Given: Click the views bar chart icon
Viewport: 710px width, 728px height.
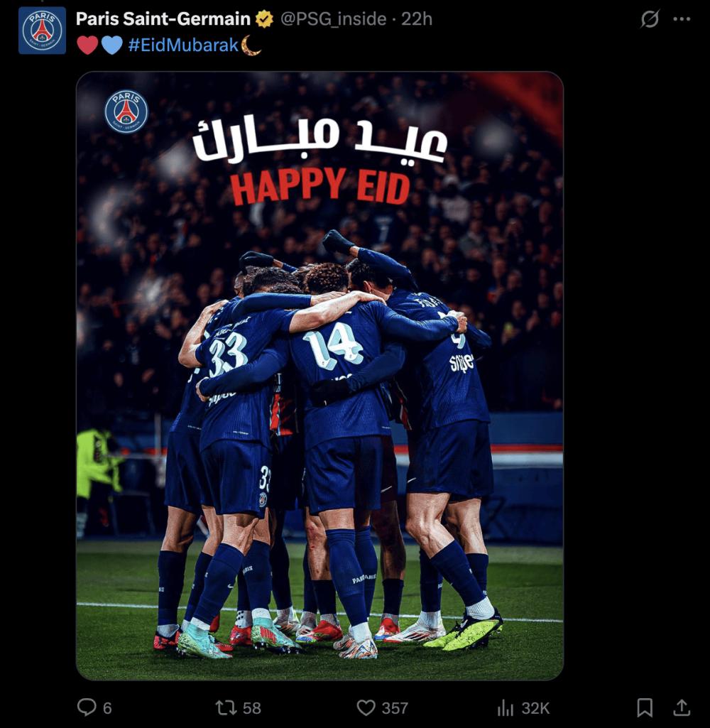Looking at the screenshot, I should [506, 708].
